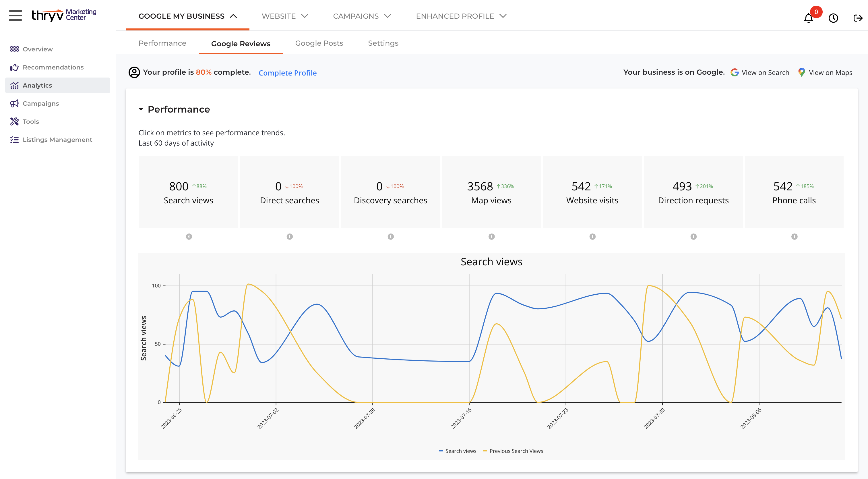Open the hamburger menu icon
Screen dimensions: 868x479
pyautogui.click(x=15, y=16)
